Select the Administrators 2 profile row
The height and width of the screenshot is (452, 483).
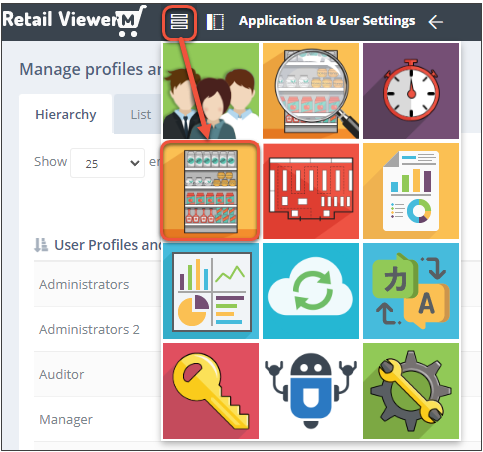pos(98,329)
